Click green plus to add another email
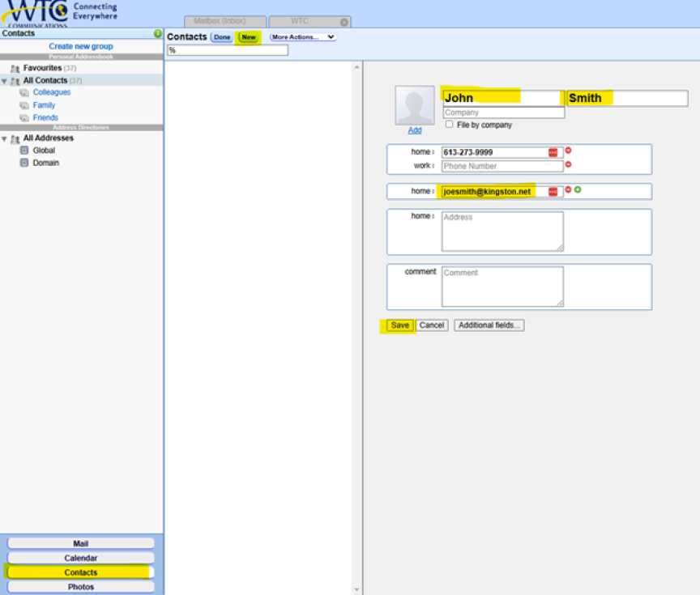700x595 pixels. (x=578, y=190)
